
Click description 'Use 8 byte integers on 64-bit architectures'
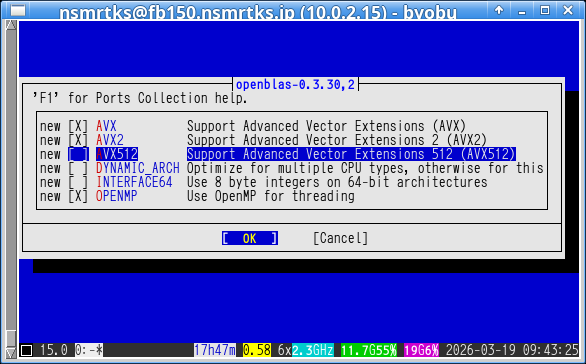pyautogui.click(x=337, y=182)
